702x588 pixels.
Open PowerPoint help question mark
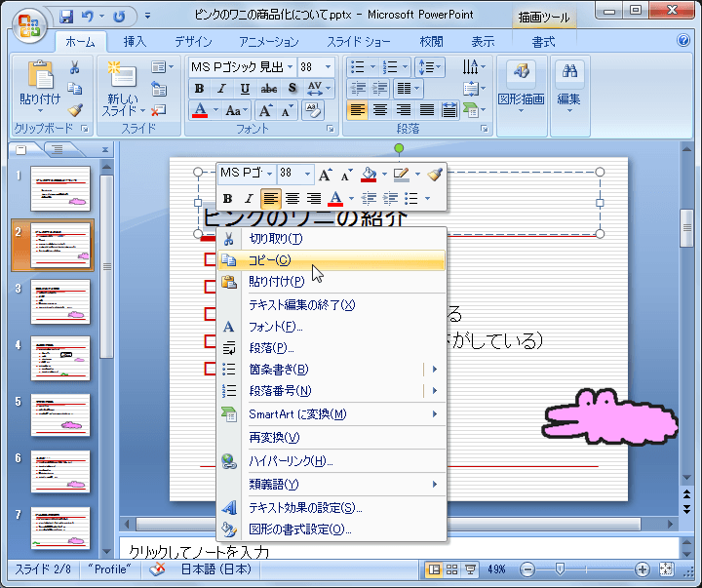[x=683, y=40]
